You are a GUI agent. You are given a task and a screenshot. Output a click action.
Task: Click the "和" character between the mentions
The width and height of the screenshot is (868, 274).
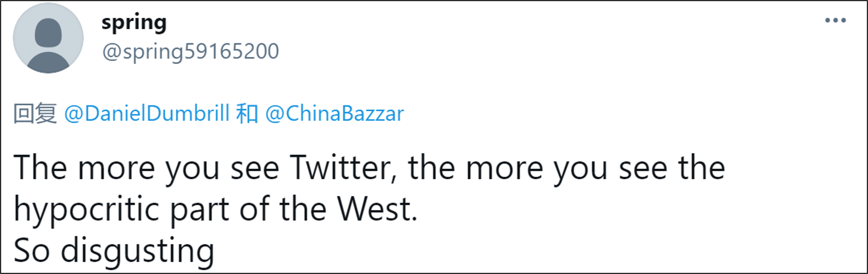247,114
